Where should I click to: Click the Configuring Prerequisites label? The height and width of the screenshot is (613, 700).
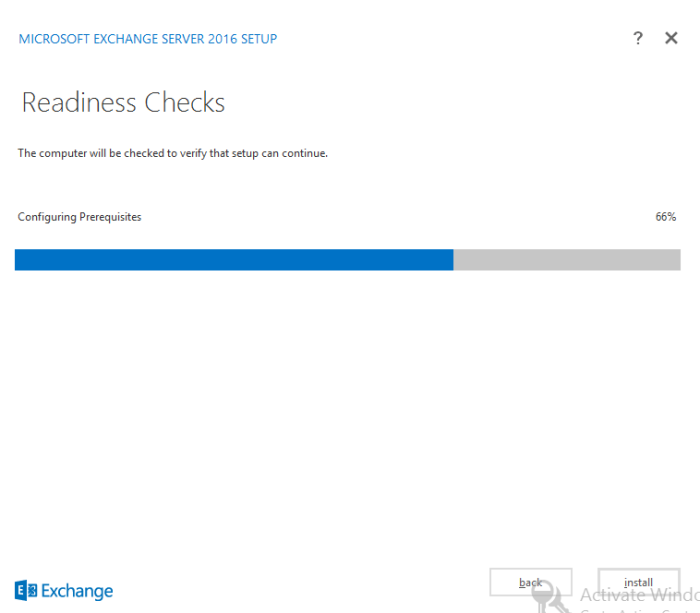click(x=79, y=217)
